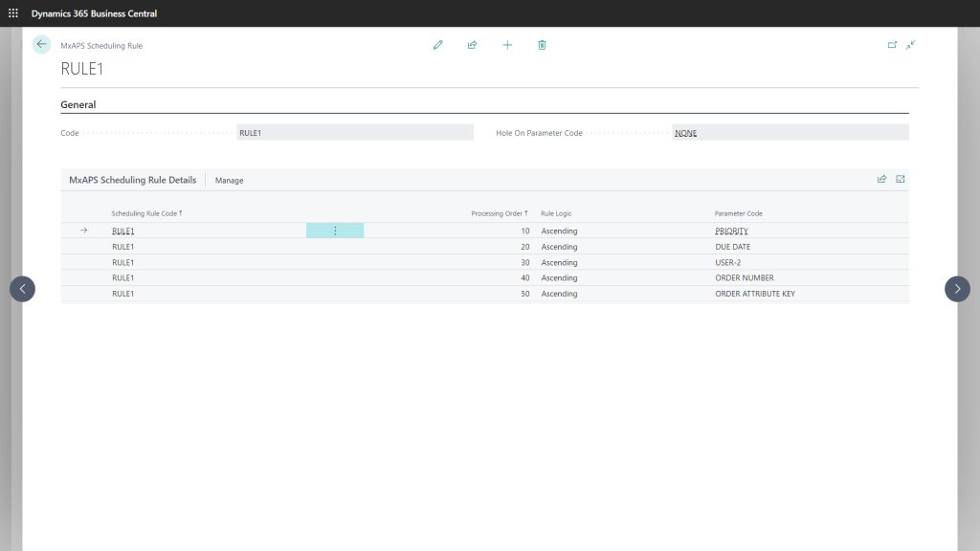The height and width of the screenshot is (551, 980).
Task: Click the New (+) icon to create
Action: (507, 45)
